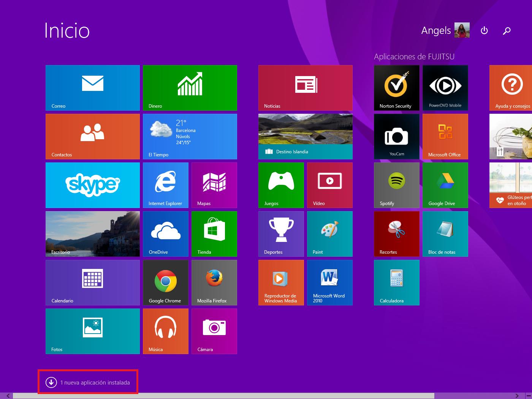Open Google Drive tile

pyautogui.click(x=445, y=185)
